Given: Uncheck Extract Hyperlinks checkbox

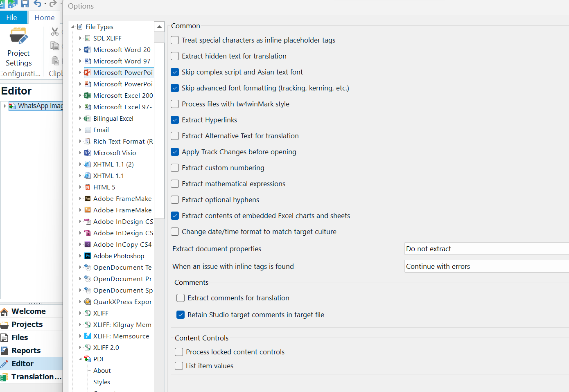Looking at the screenshot, I should click(x=175, y=120).
